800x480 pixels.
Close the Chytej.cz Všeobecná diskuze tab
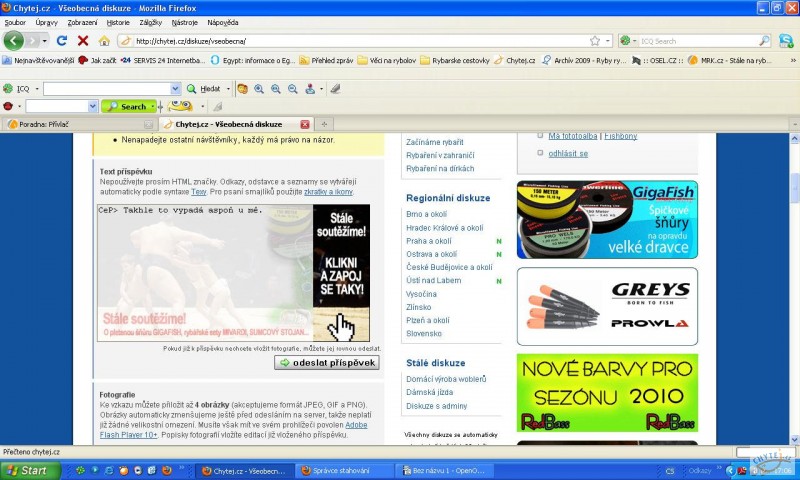[305, 124]
